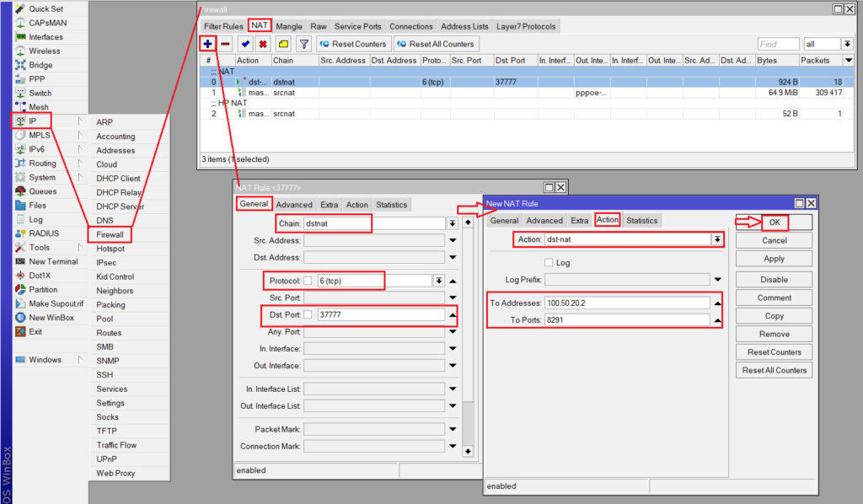Switch to the Mangle tab
The height and width of the screenshot is (504, 863).
coord(288,26)
